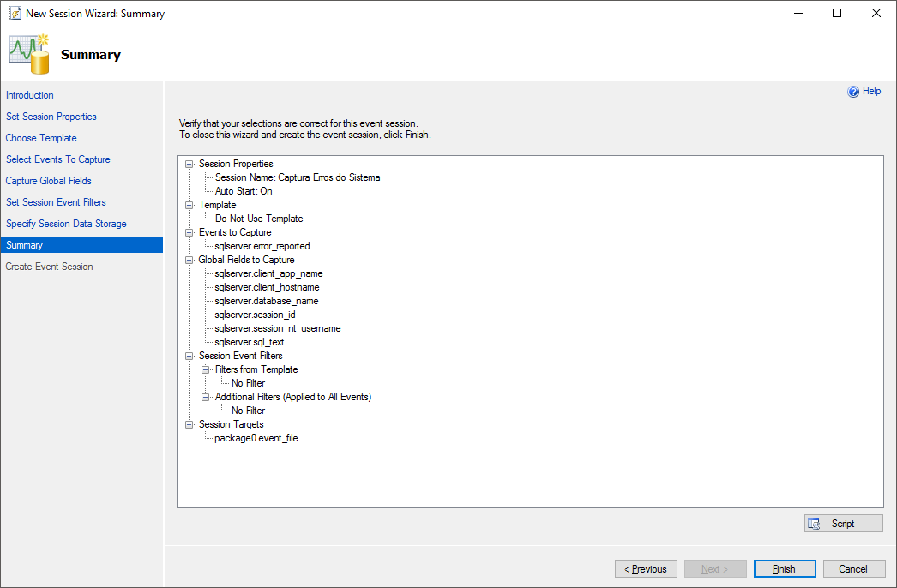
Task: Open Specify Session Data Storage step
Action: tap(66, 224)
